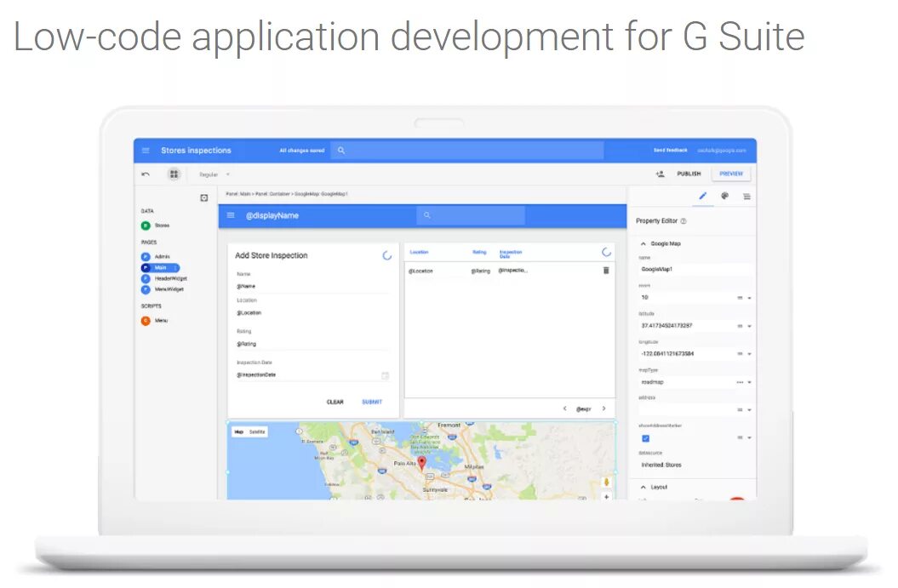Viewport: 898px width, 588px height.
Task: Go to next table page arrow
Action: 603,408
